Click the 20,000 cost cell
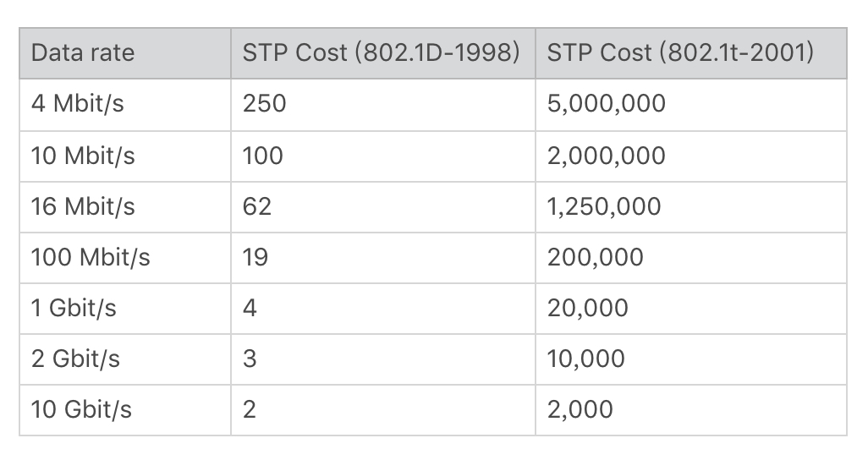The height and width of the screenshot is (460, 868). (x=691, y=309)
